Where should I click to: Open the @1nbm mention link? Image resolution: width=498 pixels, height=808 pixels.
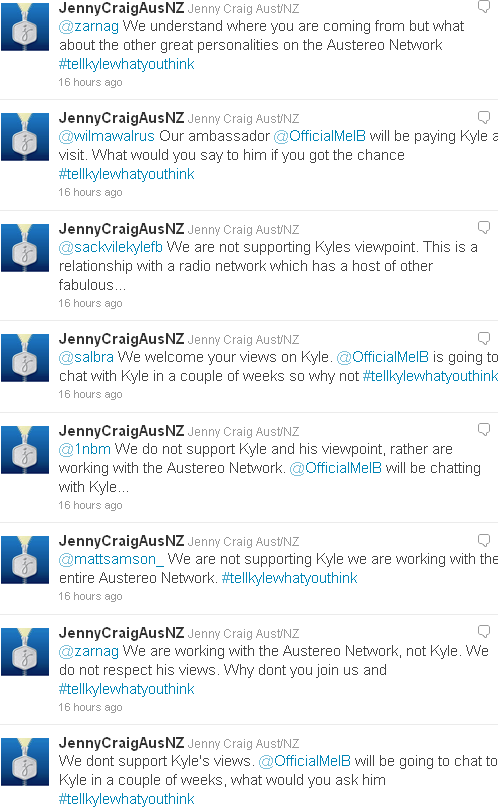coord(85,449)
